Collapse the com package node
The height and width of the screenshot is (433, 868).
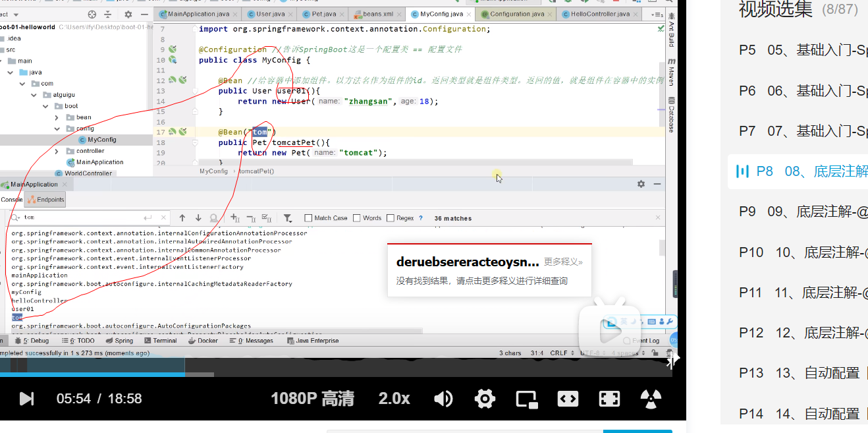pos(23,84)
